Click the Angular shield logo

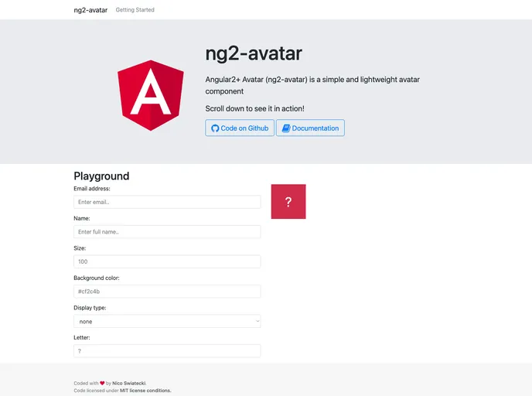click(x=151, y=95)
